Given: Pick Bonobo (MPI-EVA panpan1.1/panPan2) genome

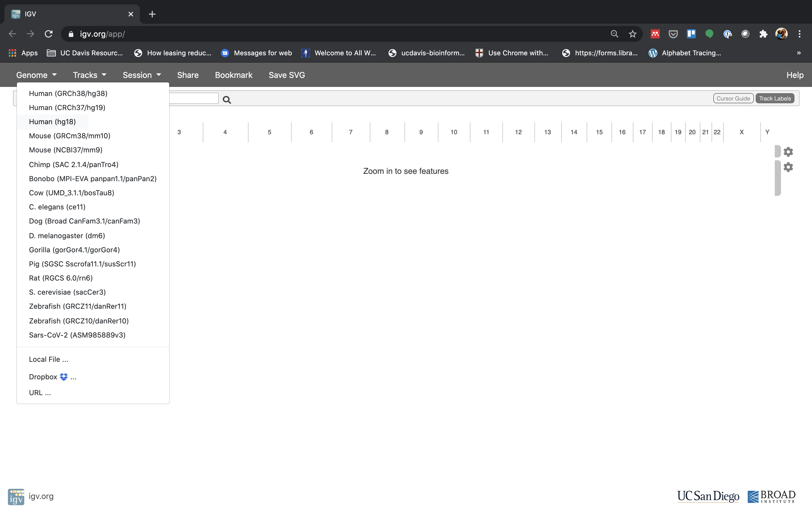Looking at the screenshot, I should (x=92, y=179).
